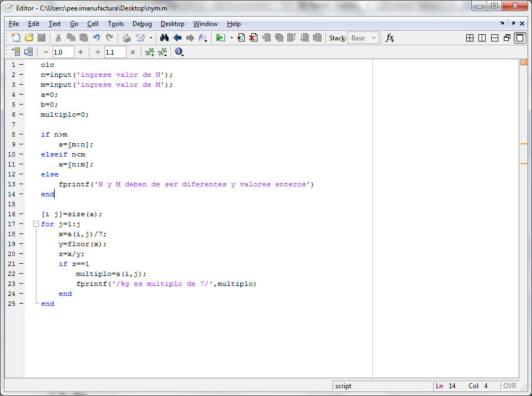Viewport: 532px width, 396px height.
Task: Toggle the top/bottom split tile layout
Action: point(494,38)
